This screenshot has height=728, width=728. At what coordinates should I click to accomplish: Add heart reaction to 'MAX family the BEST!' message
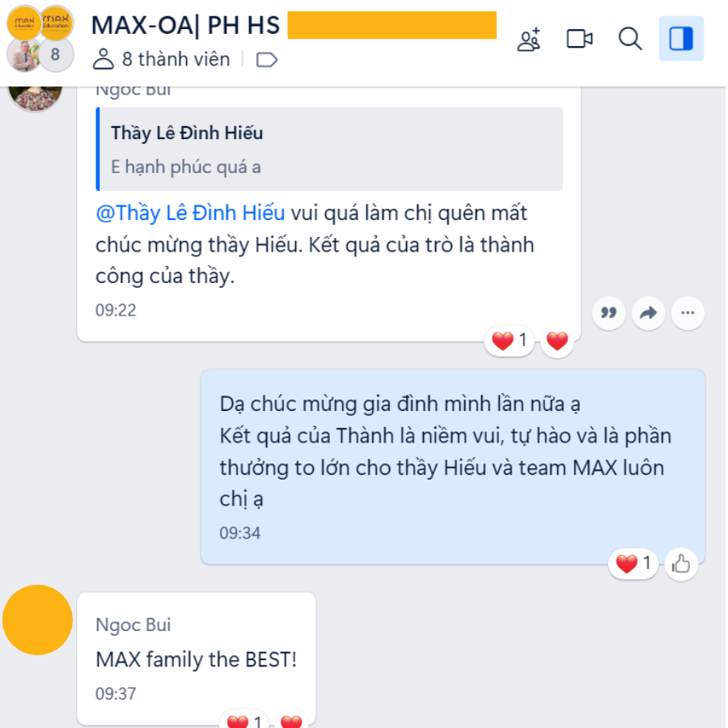pos(291,719)
